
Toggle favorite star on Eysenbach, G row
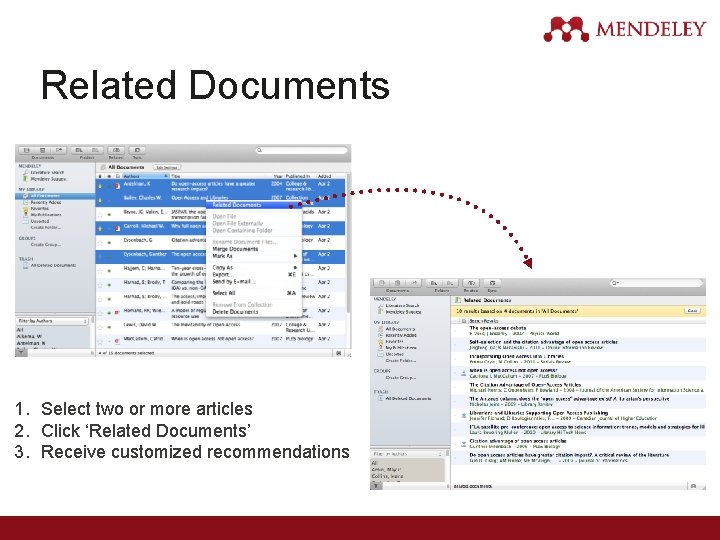[x=100, y=242]
